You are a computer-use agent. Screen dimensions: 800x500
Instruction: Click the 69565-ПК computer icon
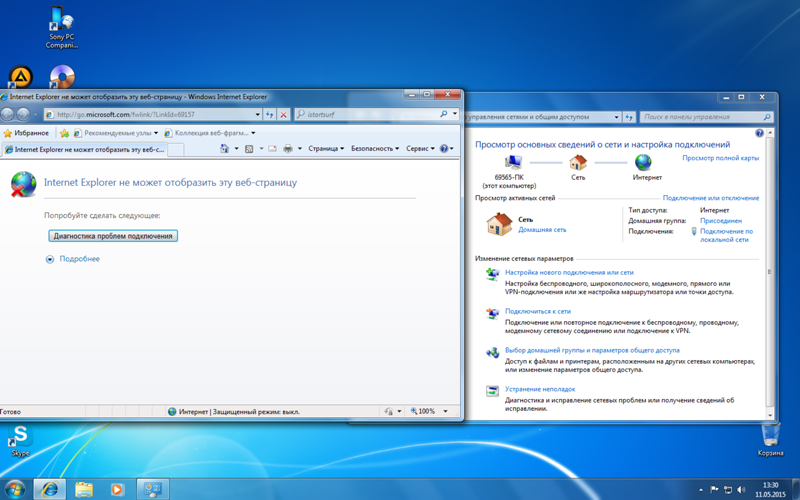[x=511, y=163]
